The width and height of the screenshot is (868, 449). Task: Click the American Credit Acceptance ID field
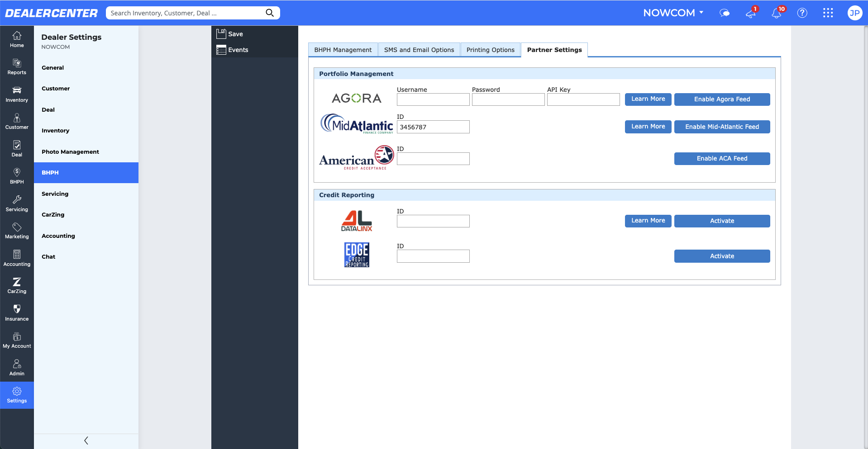pos(433,159)
